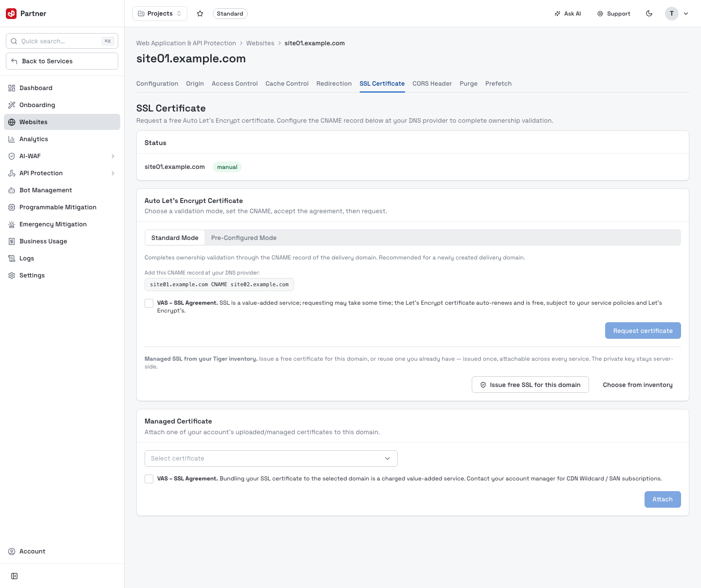Click the Support lifebuoy icon
The width and height of the screenshot is (701, 588).
click(x=600, y=14)
